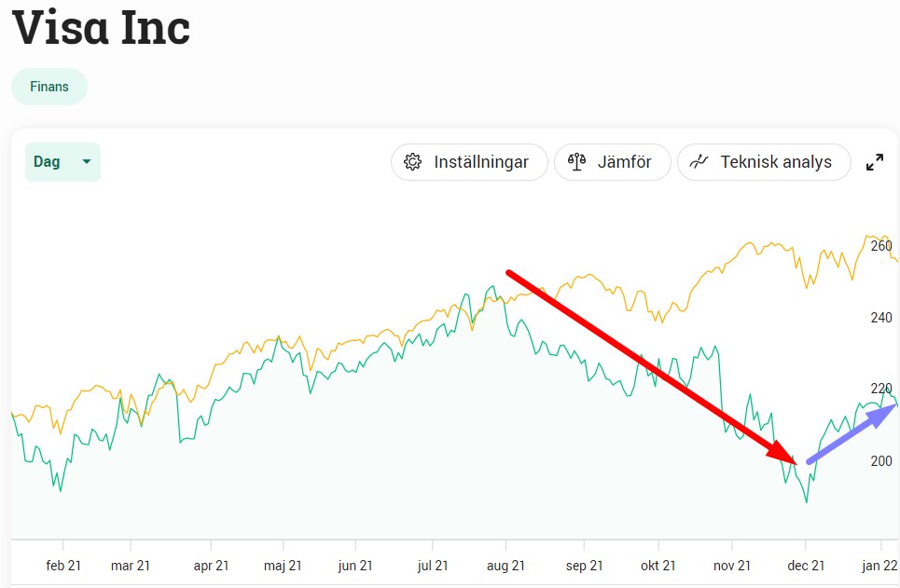The height and width of the screenshot is (588, 900).
Task: Open the Inställningar settings label
Action: (x=481, y=162)
